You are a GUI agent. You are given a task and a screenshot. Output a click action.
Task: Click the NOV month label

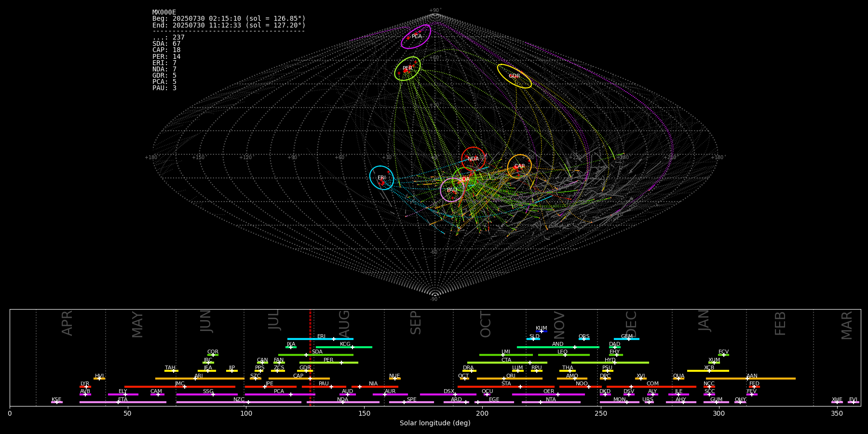pos(559,325)
